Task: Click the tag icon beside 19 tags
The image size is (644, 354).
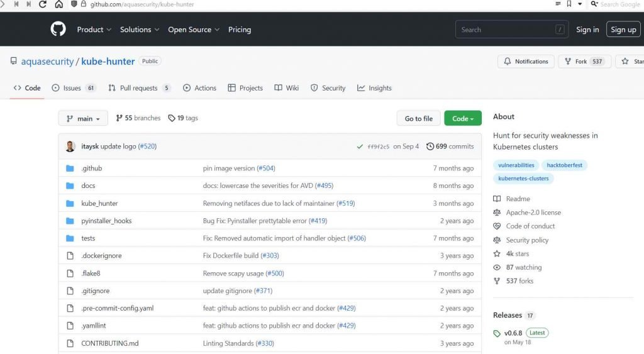Action: tap(171, 118)
